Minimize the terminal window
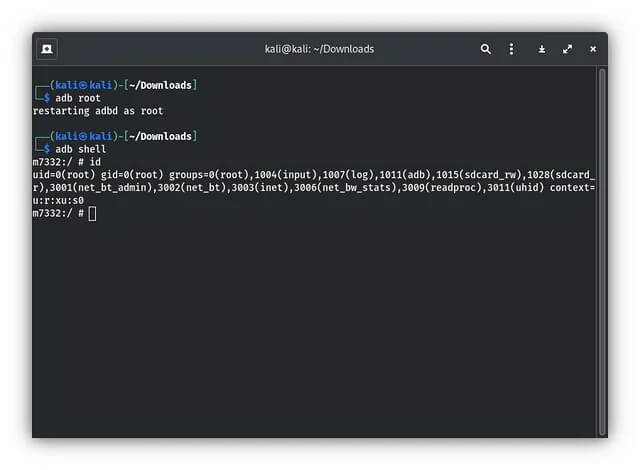 pos(542,48)
